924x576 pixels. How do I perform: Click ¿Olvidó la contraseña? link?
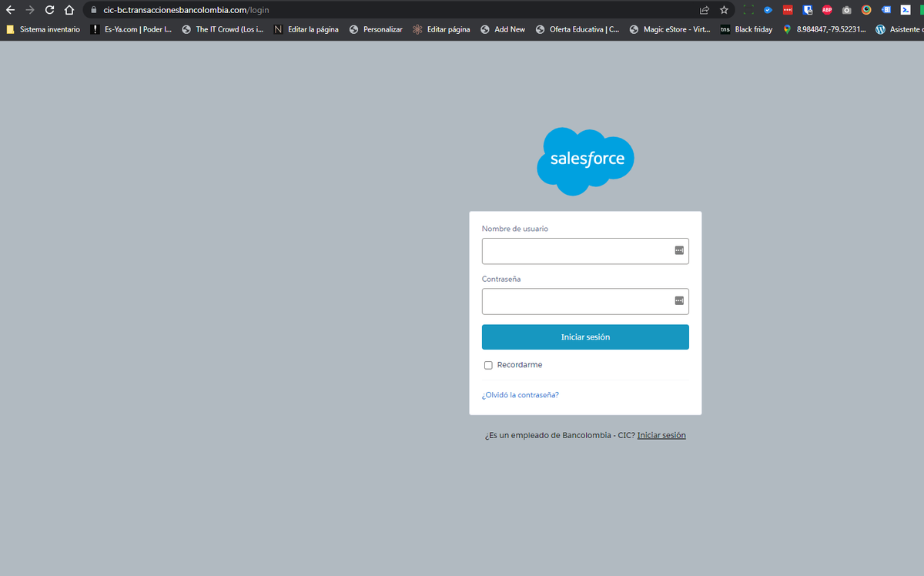pyautogui.click(x=521, y=395)
